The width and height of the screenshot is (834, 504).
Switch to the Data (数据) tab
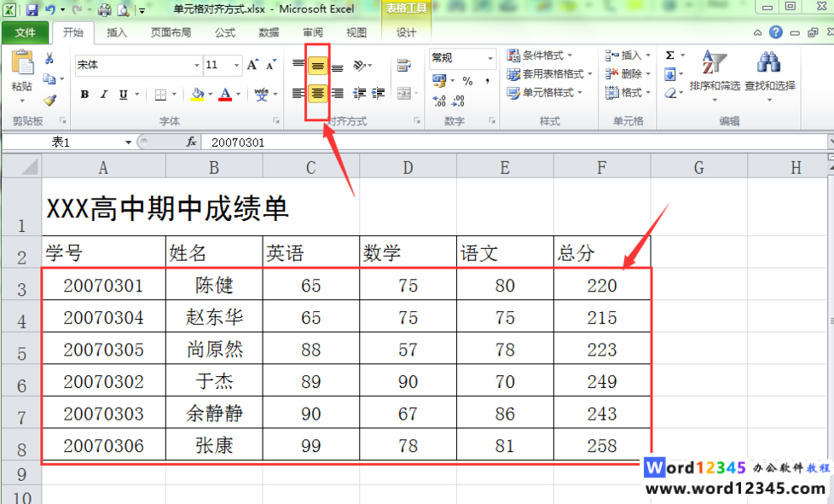click(x=269, y=33)
